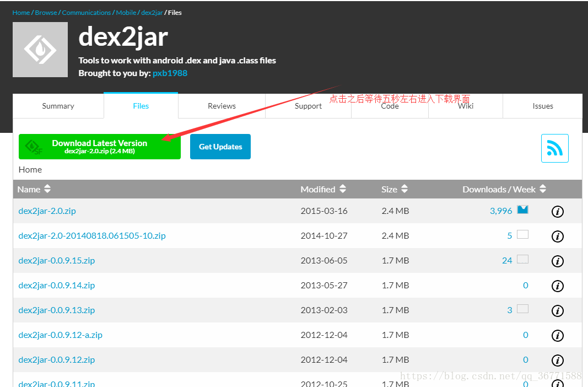Show info for dex2jar-0.0.9.12-a.zip
The height and width of the screenshot is (387, 588).
coord(558,335)
